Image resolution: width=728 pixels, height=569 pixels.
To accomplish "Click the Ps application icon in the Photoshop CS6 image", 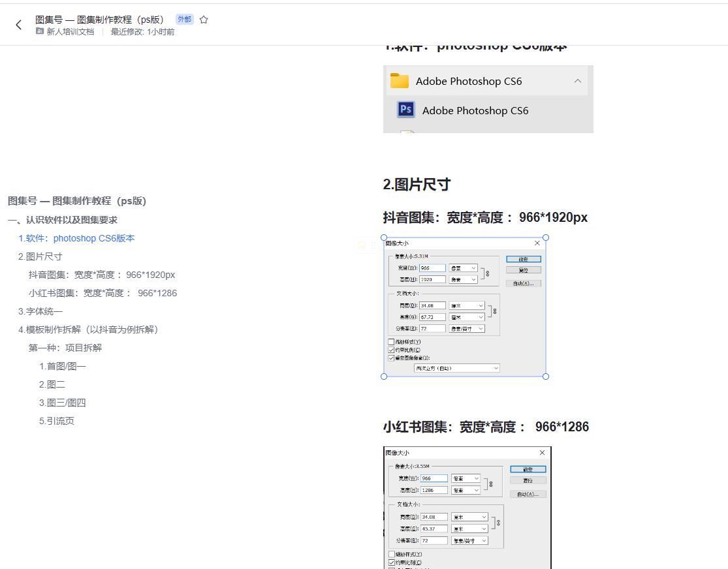I will [405, 110].
